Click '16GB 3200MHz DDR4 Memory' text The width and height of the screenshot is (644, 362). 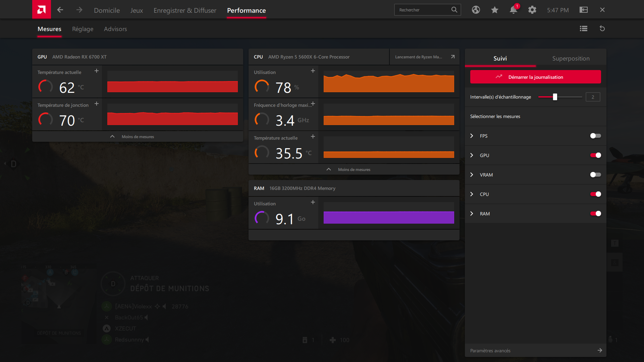point(303,188)
